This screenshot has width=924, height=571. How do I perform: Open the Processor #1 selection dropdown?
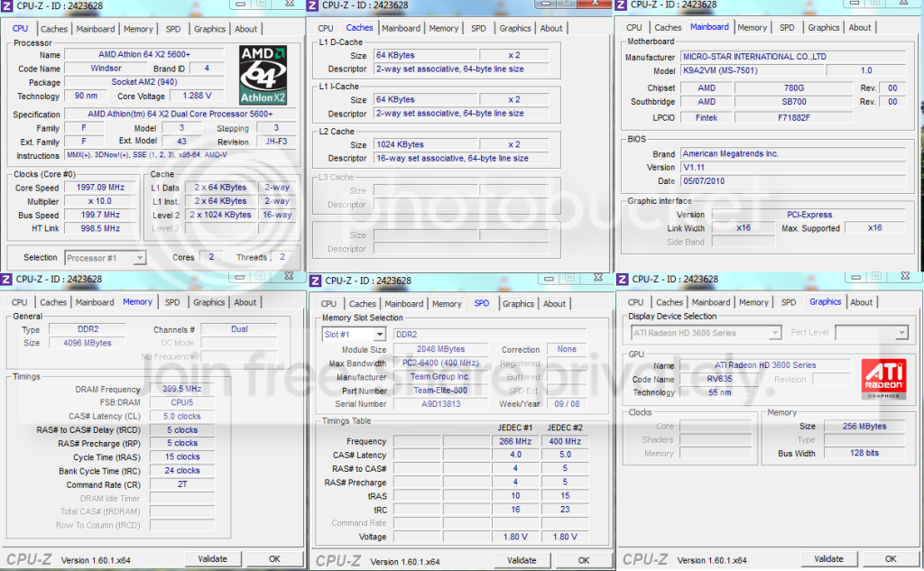pyautogui.click(x=139, y=258)
